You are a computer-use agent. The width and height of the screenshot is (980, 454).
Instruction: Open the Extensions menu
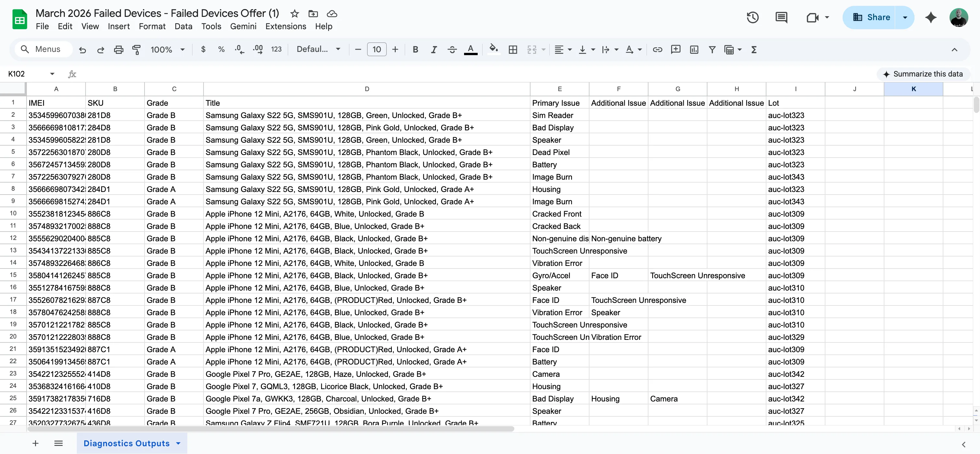286,26
